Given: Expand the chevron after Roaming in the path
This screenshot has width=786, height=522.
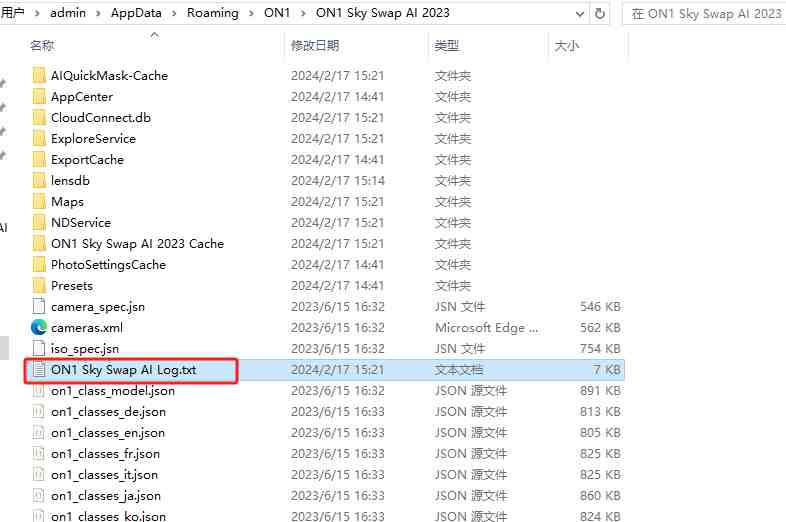Looking at the screenshot, I should click(x=251, y=14).
